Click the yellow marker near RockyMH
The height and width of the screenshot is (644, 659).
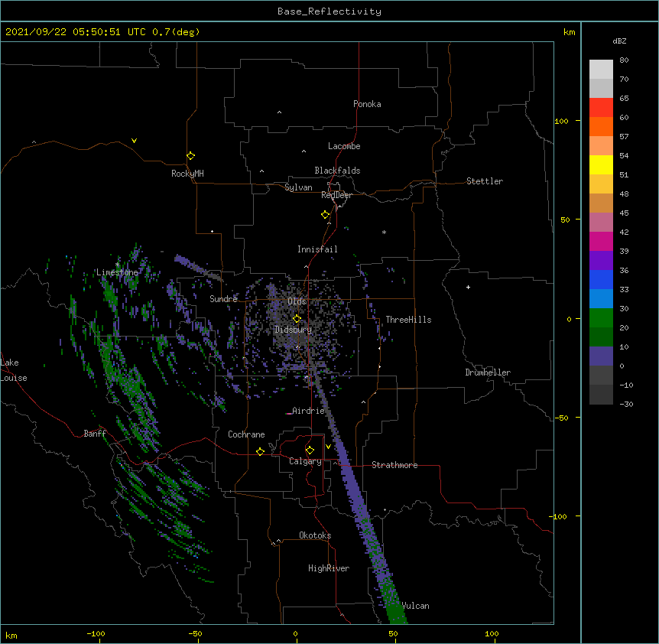(190, 155)
